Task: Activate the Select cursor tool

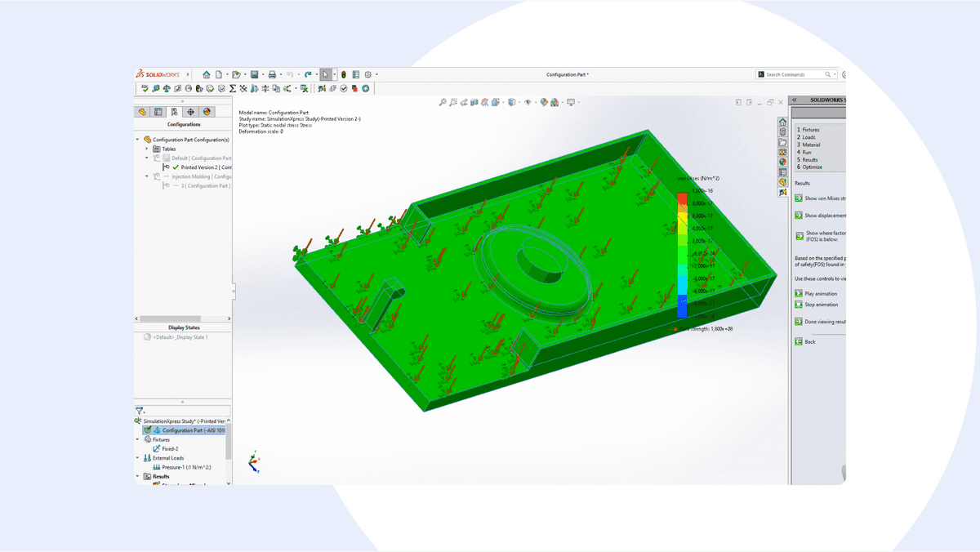Action: [x=326, y=74]
